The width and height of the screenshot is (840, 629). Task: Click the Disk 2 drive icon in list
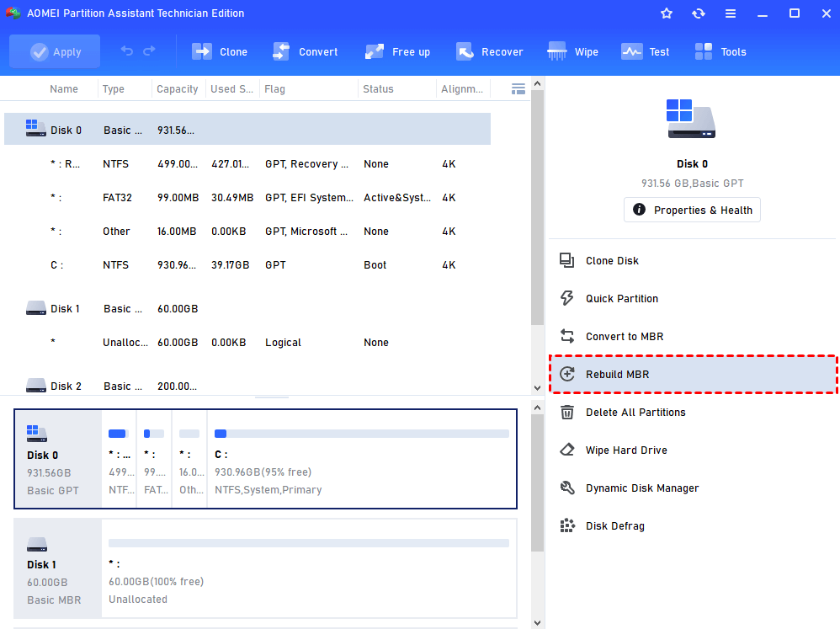(36, 385)
